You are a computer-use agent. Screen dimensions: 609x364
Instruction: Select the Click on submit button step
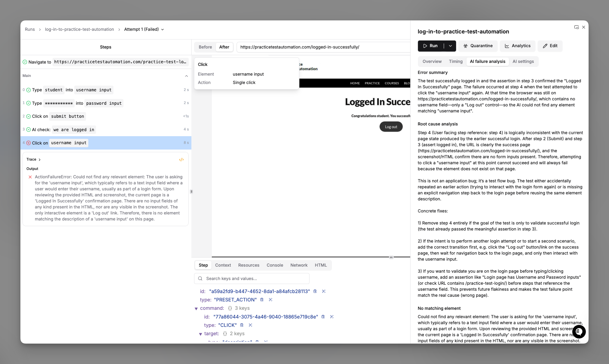point(106,116)
